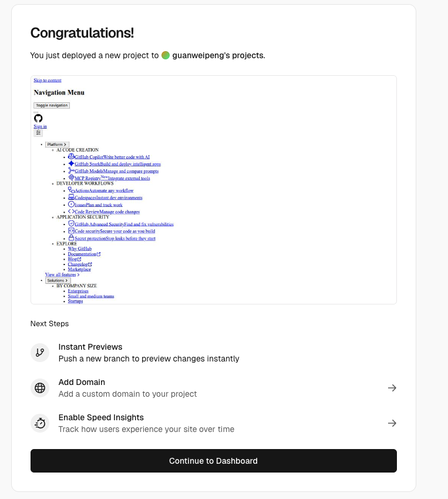Image resolution: width=448 pixels, height=499 pixels.
Task: Expand the Solutions menu button
Action: coord(58,280)
